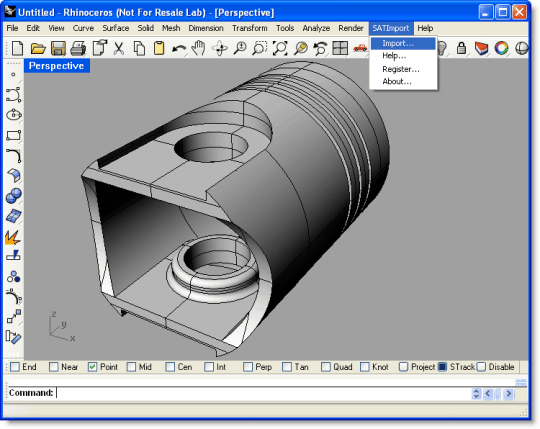Activate the Zoom Extents tool
Screen dimensions: 540x429
[x=280, y=48]
